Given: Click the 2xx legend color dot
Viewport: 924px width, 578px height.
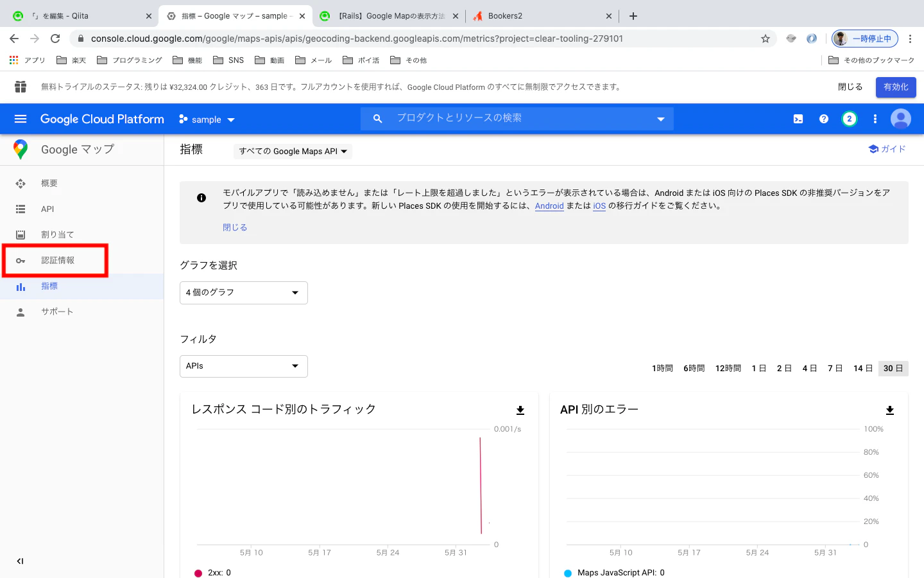Looking at the screenshot, I should pyautogui.click(x=198, y=573).
